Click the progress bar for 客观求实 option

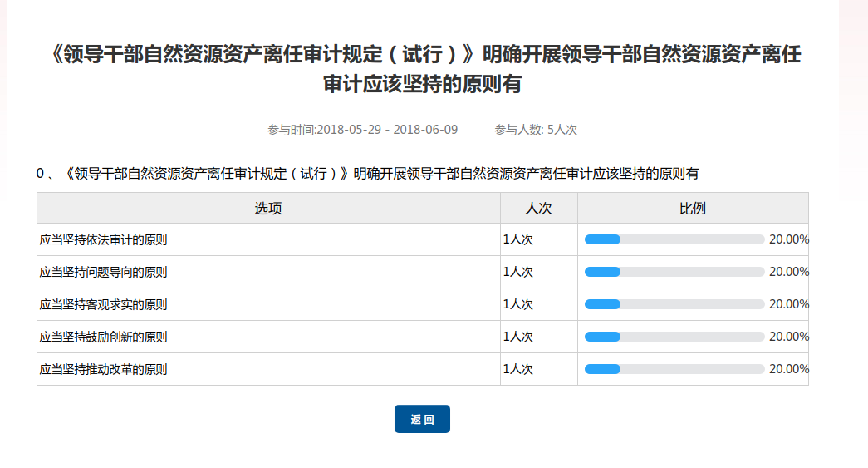click(x=674, y=304)
